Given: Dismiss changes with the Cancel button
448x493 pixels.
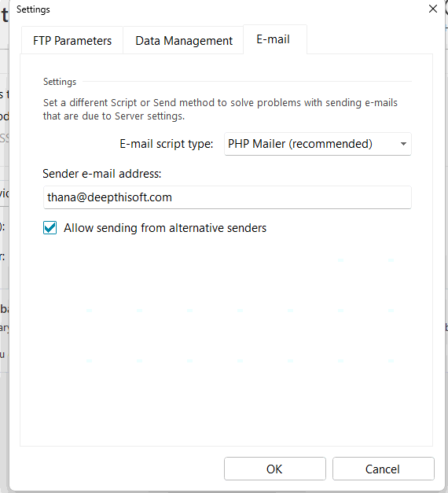Looking at the screenshot, I should pyautogui.click(x=384, y=469).
